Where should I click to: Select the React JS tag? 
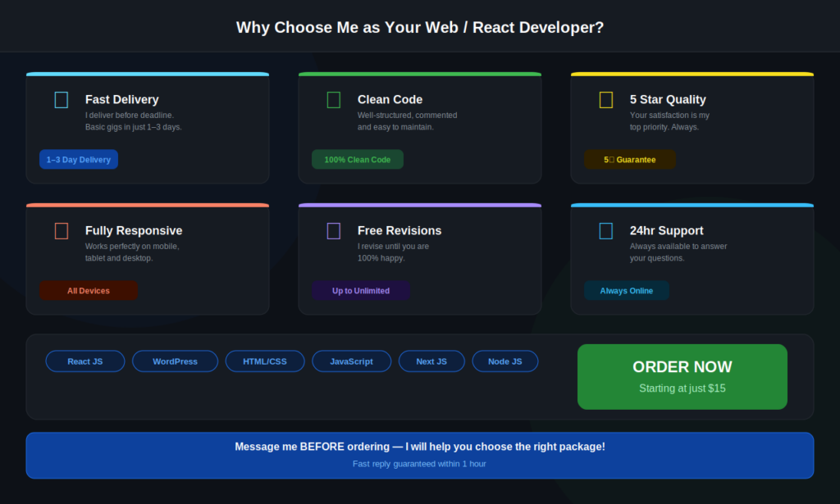coord(85,361)
